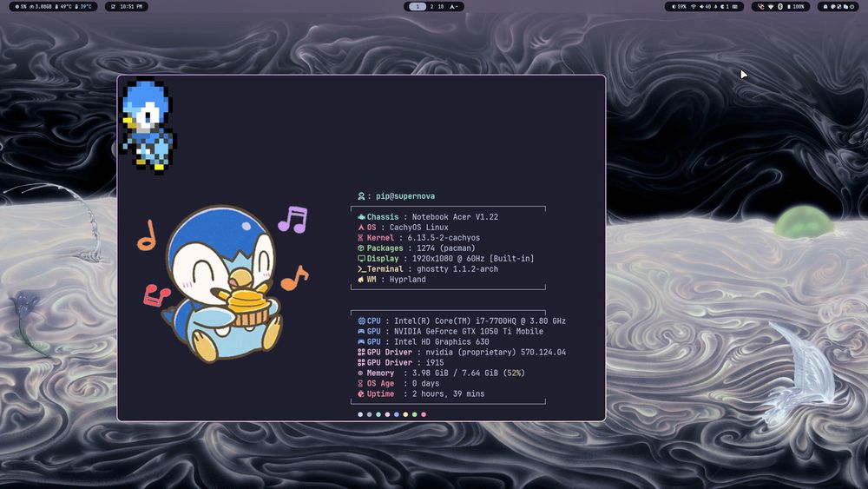Click "Intel HD Graphics 630" text
868x489 pixels.
[x=441, y=341]
